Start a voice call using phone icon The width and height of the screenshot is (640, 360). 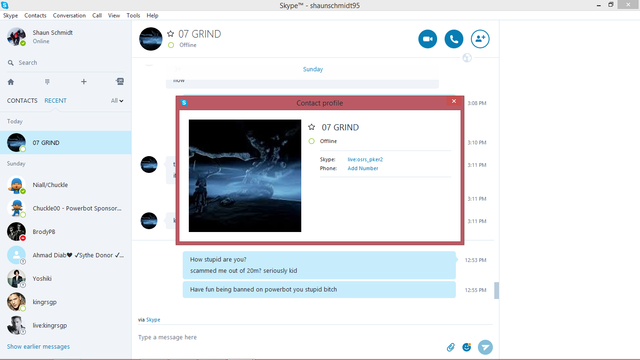click(453, 39)
